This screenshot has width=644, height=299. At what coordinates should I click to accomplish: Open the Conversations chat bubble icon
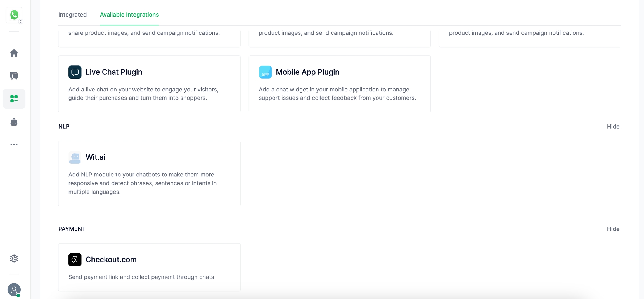[x=14, y=76]
